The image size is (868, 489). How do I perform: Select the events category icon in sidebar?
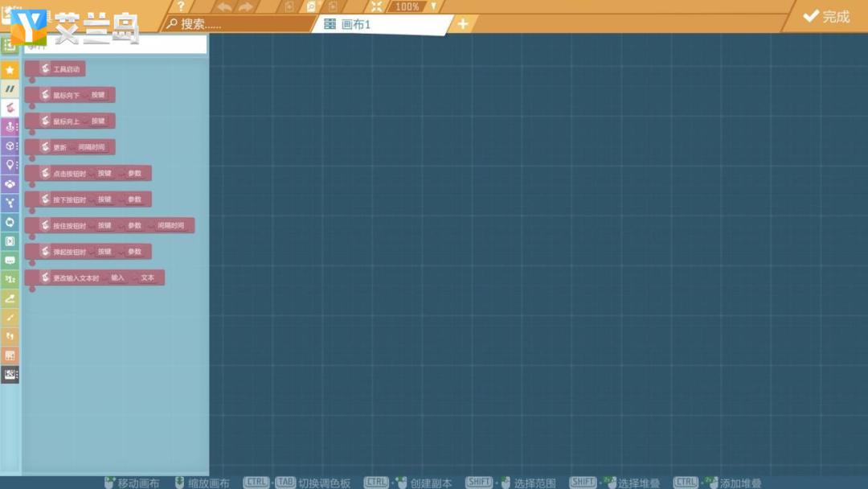[x=10, y=108]
